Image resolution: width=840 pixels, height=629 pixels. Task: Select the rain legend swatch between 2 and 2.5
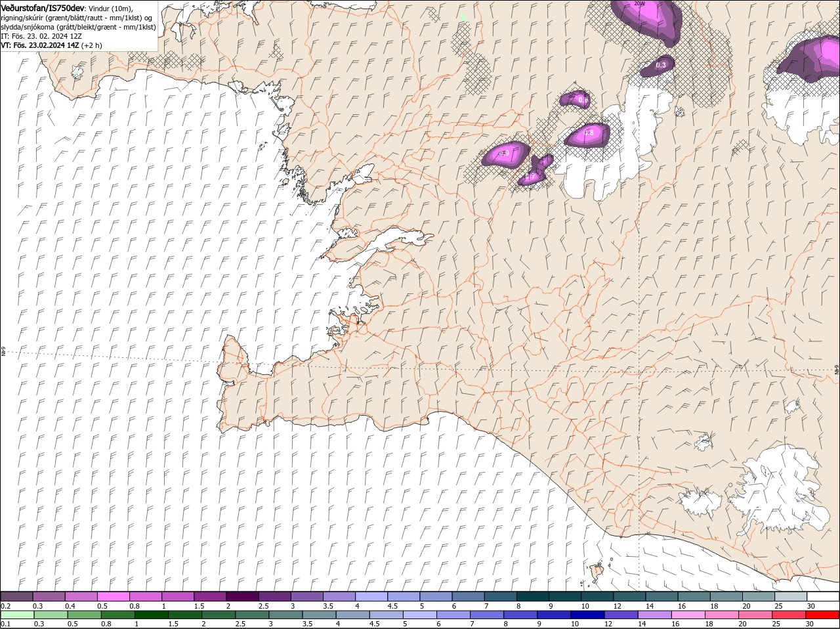click(x=219, y=615)
